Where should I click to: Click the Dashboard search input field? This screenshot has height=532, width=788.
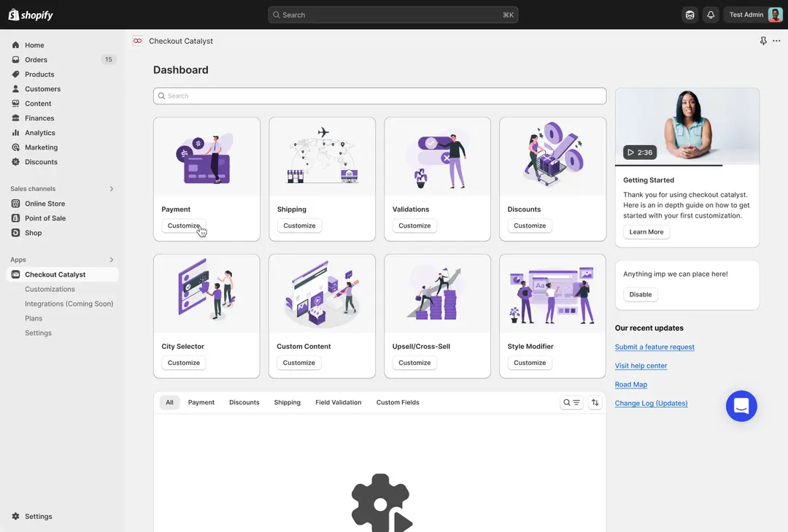[x=379, y=96]
